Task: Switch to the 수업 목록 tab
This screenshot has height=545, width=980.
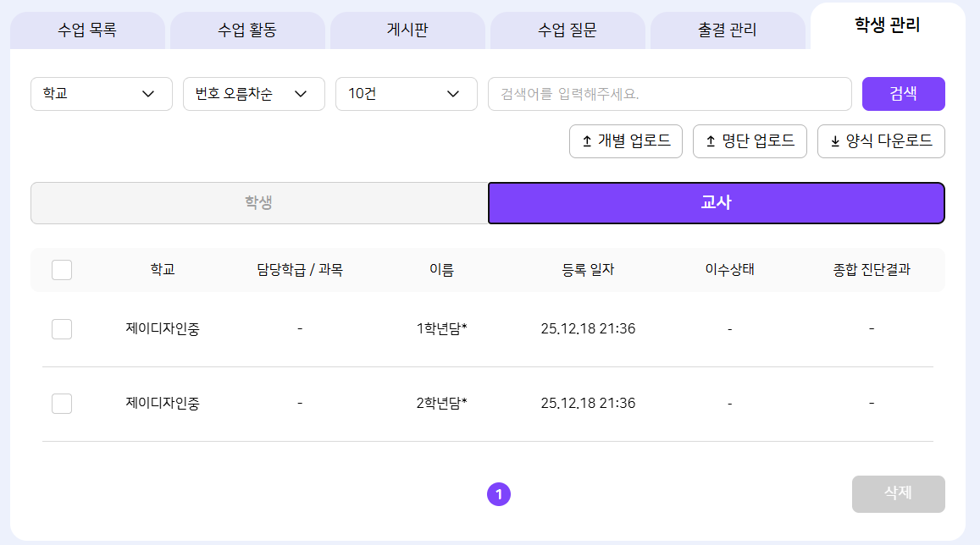Action: [87, 31]
